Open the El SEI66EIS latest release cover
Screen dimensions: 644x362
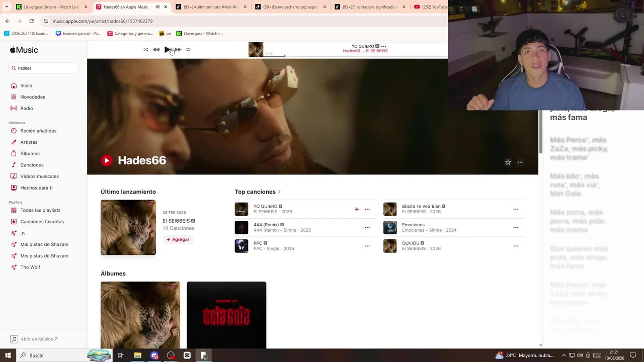point(128,227)
